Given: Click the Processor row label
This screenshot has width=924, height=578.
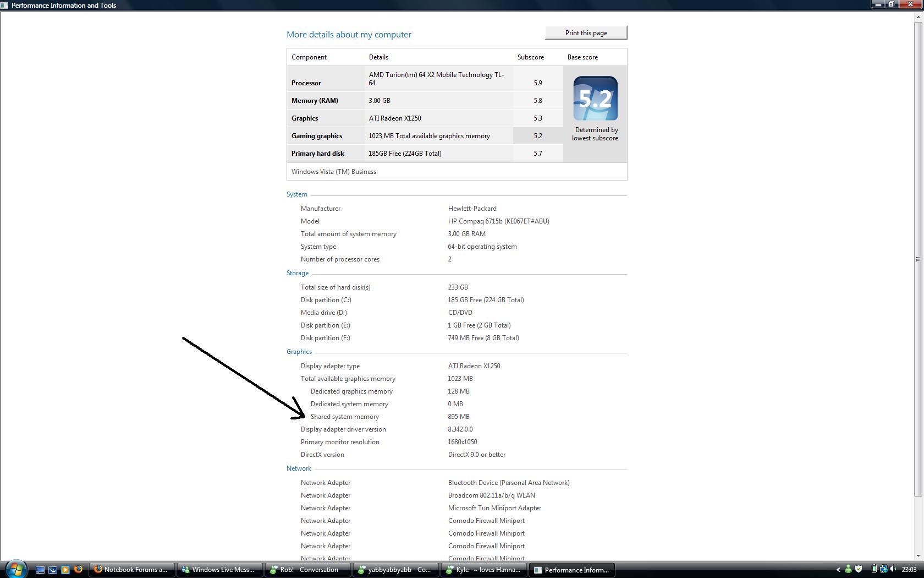Looking at the screenshot, I should click(306, 83).
